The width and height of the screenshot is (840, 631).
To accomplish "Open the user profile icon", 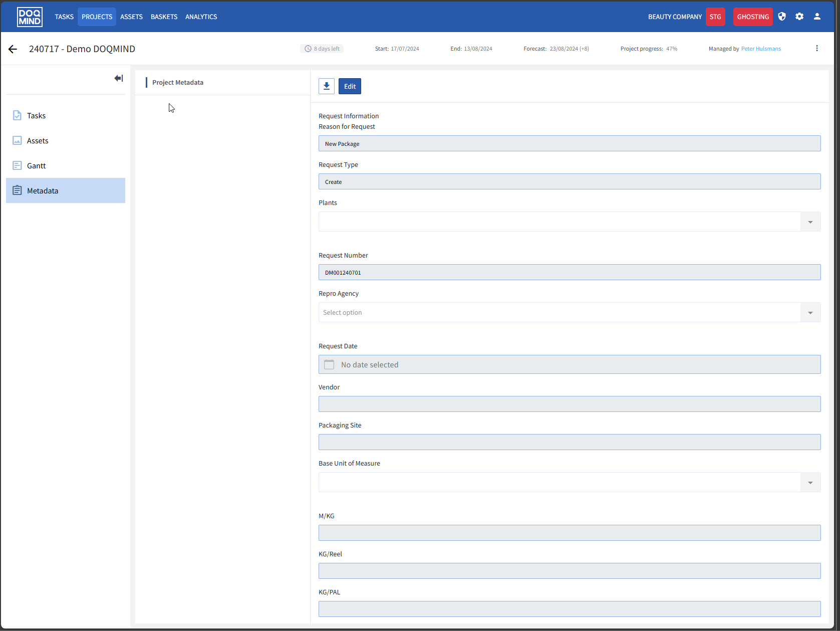I will pos(817,17).
